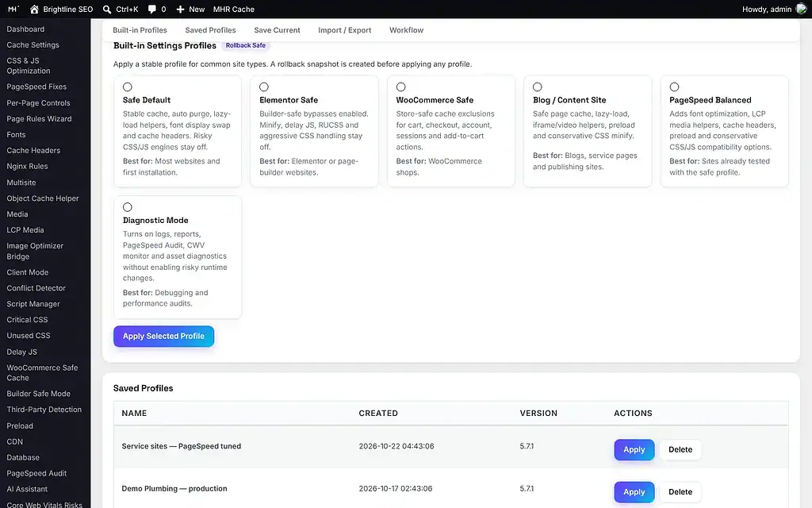The width and height of the screenshot is (812, 508).
Task: Click the comments bubble icon
Action: click(151, 10)
